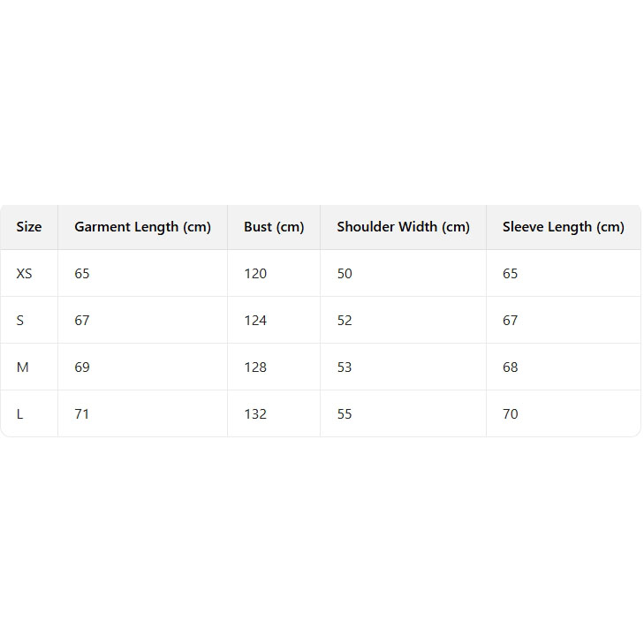Click the Garment Length (cm) header
The width and height of the screenshot is (644, 644).
(142, 227)
